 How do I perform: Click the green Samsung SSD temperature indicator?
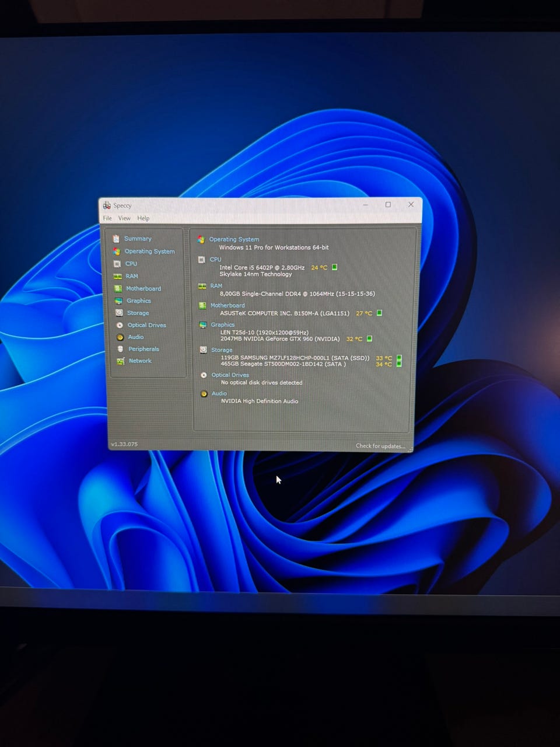pyautogui.click(x=399, y=358)
